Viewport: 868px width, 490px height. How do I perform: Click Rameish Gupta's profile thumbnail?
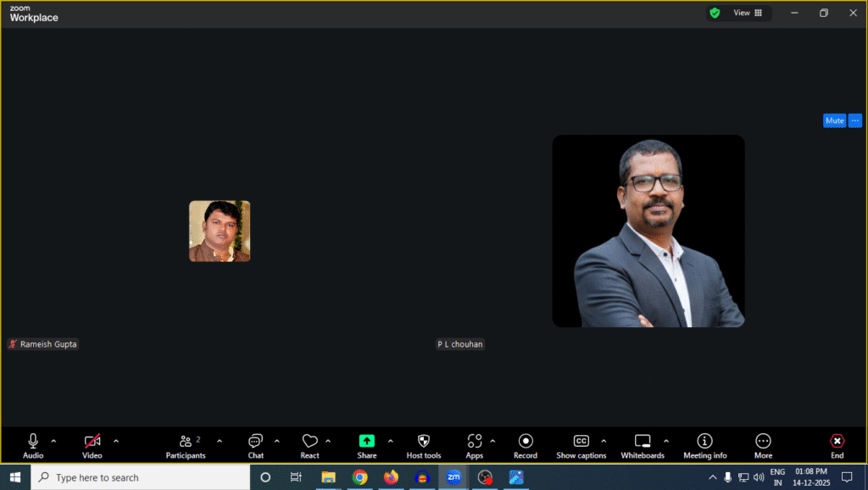pyautogui.click(x=220, y=231)
